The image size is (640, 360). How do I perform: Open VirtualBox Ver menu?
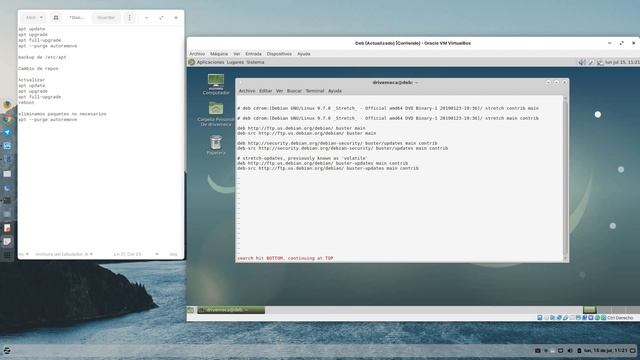237,54
